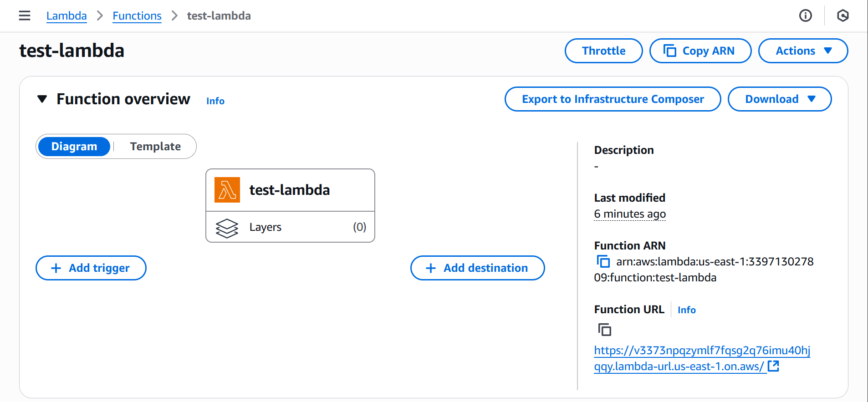Click Export to Infrastructure Composer

pyautogui.click(x=613, y=99)
